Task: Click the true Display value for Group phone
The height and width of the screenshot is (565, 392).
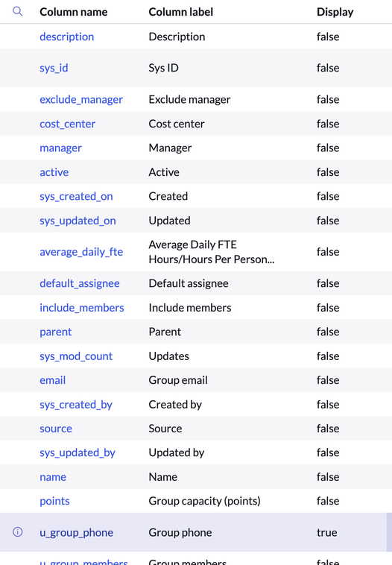Action: tap(326, 532)
